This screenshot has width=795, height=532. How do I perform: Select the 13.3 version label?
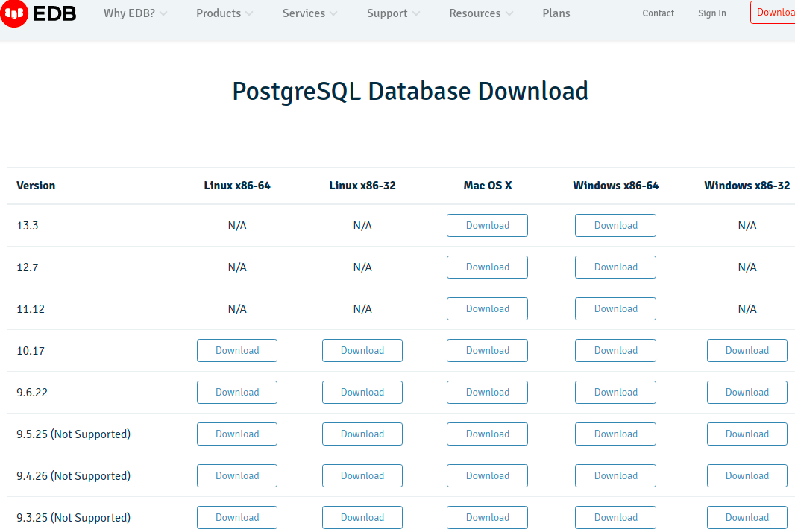(x=28, y=226)
